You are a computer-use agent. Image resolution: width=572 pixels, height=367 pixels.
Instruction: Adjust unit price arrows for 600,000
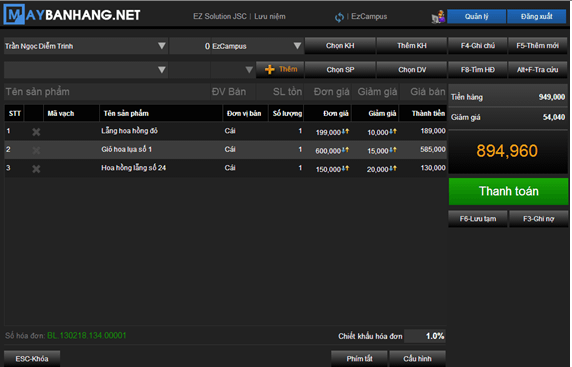tap(345, 150)
